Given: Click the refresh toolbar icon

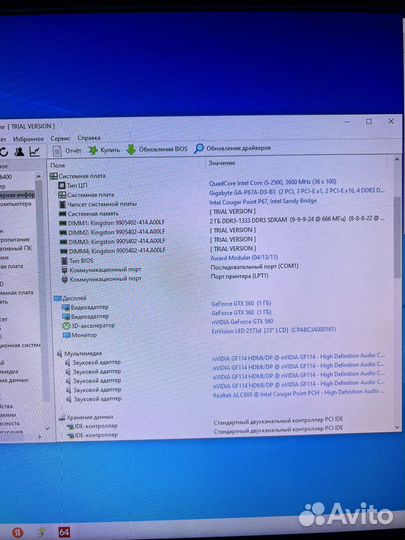Looking at the screenshot, I should 4,152.
